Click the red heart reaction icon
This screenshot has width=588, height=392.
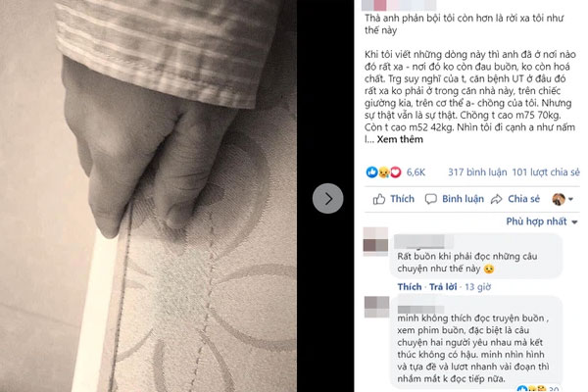pyautogui.click(x=396, y=172)
